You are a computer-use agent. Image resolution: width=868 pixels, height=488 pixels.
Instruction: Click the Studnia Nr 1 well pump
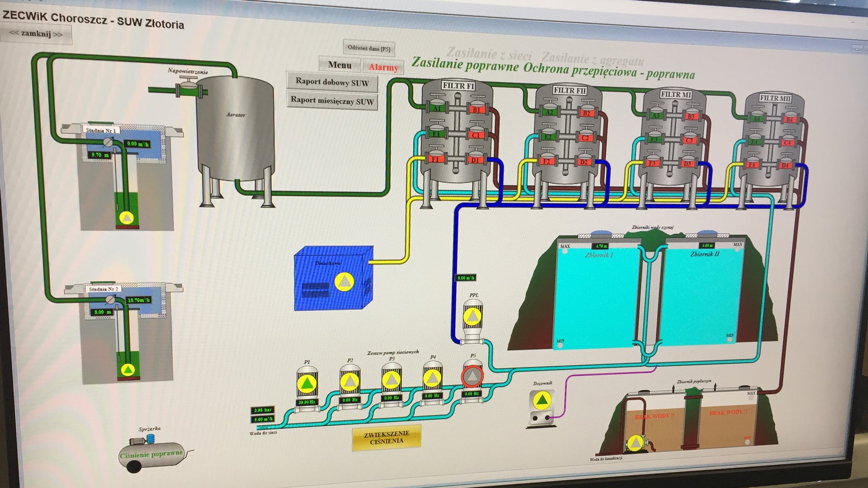tap(126, 218)
